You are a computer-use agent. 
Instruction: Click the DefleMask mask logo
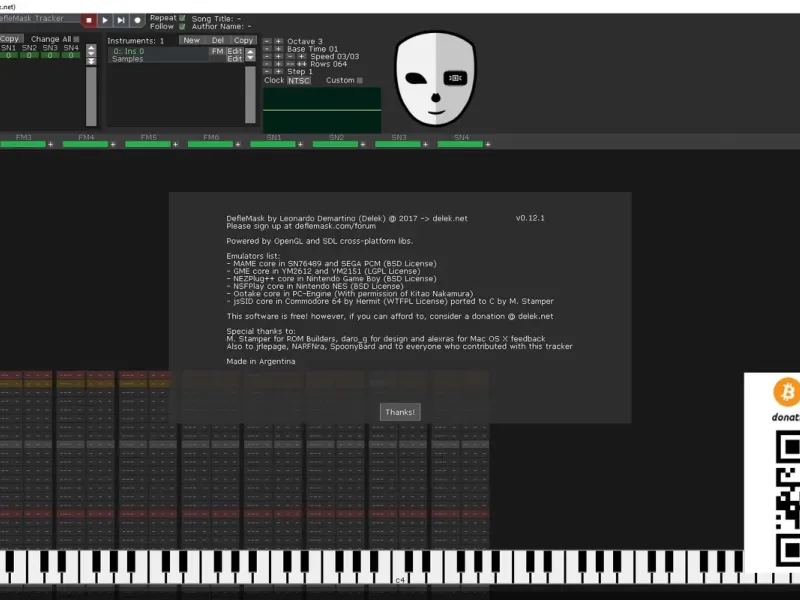pos(436,78)
